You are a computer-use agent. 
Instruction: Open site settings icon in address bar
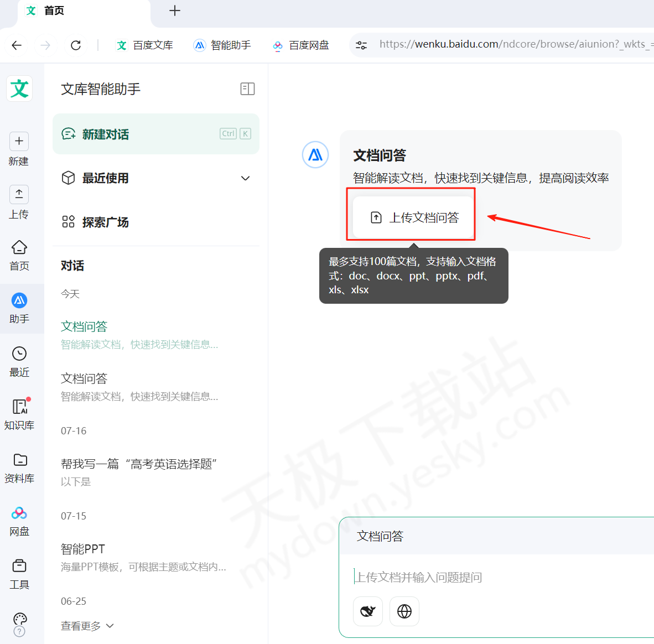click(x=361, y=45)
